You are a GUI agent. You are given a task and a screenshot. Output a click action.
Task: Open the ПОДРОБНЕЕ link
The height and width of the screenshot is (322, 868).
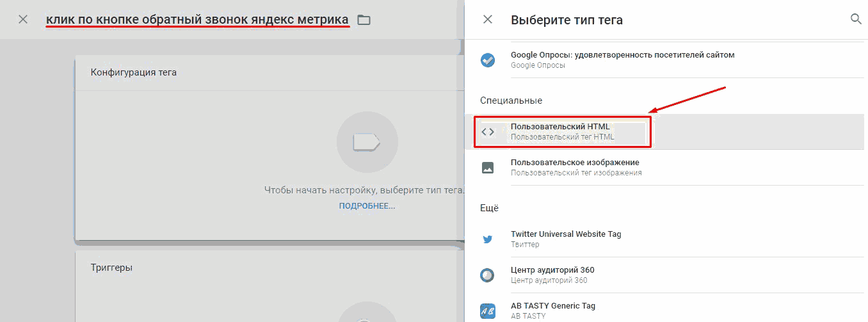[367, 206]
